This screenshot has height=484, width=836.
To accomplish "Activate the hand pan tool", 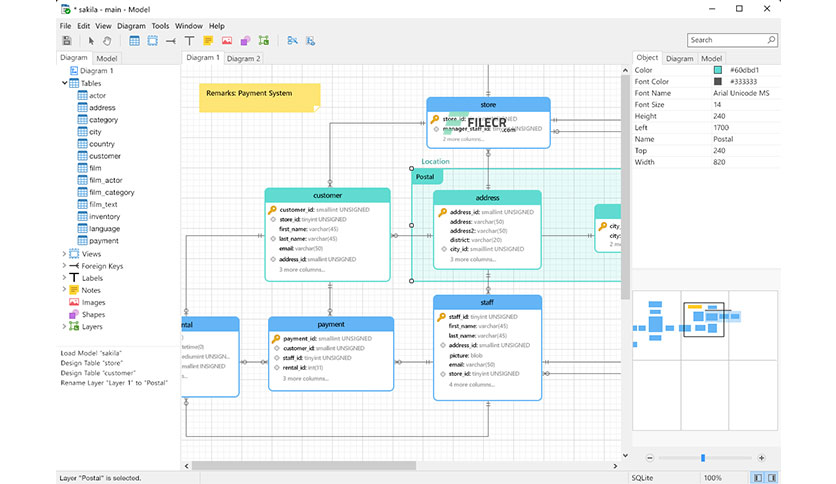I will tap(107, 41).
